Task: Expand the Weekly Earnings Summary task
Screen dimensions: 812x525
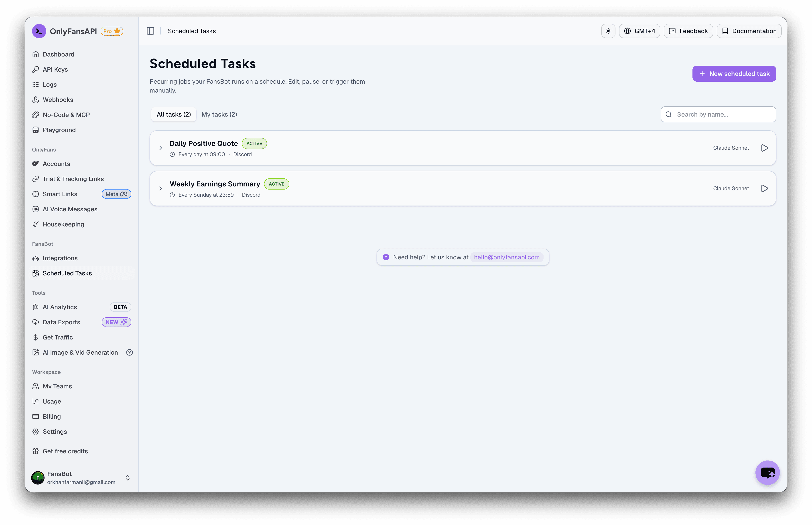Action: [x=161, y=188]
